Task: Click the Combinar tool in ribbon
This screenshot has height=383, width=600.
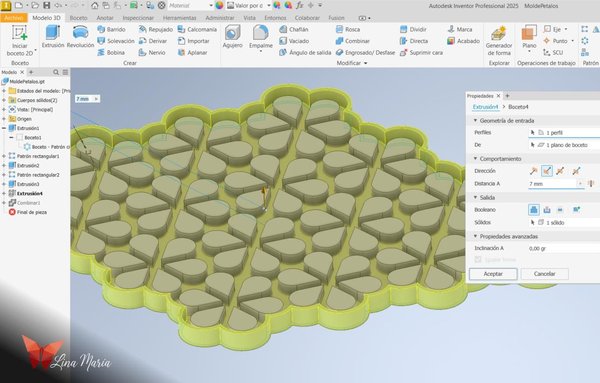Action: [352, 41]
